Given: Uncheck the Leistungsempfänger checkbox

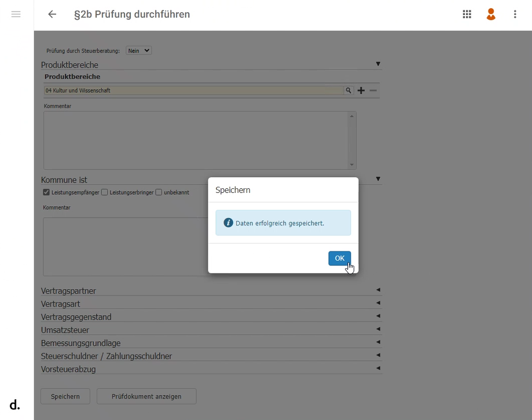Looking at the screenshot, I should pyautogui.click(x=46, y=192).
